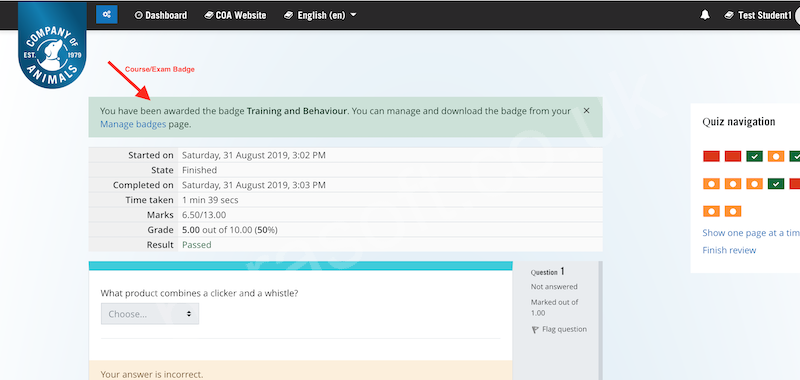Screen dimensions: 800x380
Task: Open the Choose... answer dropdown
Action: point(150,314)
